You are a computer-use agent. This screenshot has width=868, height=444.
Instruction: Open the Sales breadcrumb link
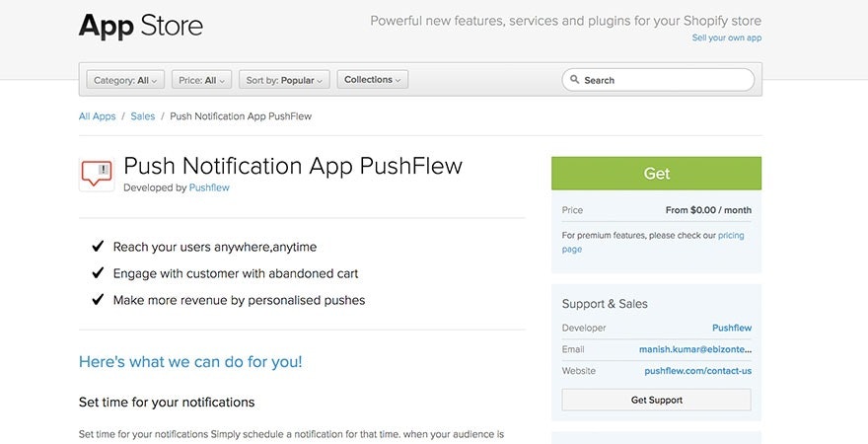(143, 116)
